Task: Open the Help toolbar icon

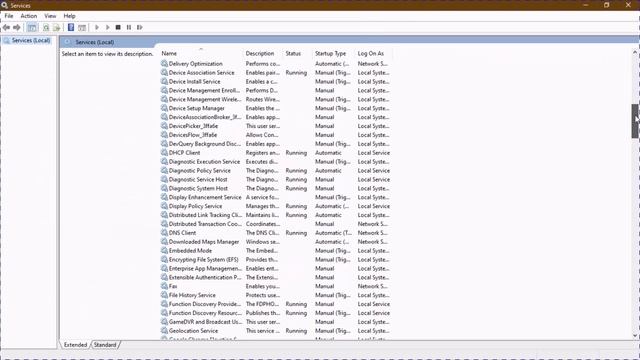Action: click(71, 27)
